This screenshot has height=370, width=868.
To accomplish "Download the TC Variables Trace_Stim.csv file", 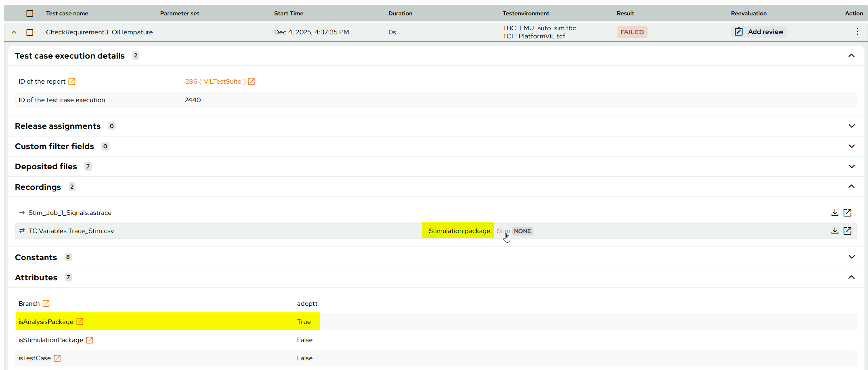I will tap(834, 231).
